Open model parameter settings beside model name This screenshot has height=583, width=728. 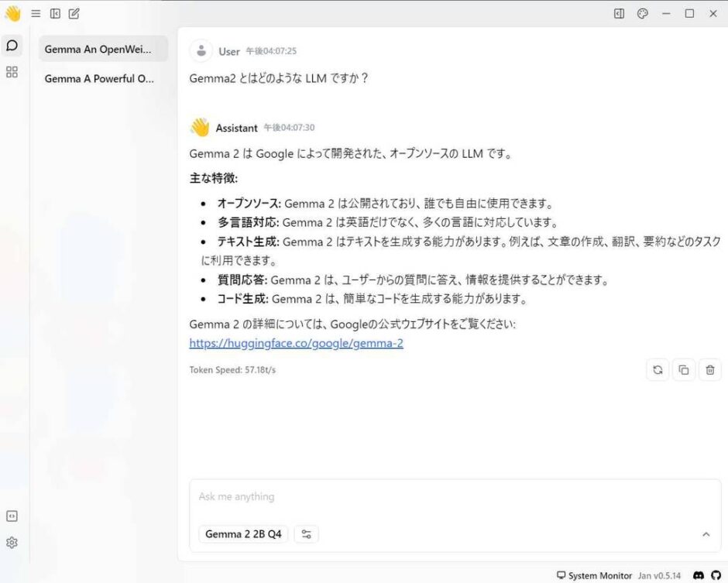click(306, 533)
